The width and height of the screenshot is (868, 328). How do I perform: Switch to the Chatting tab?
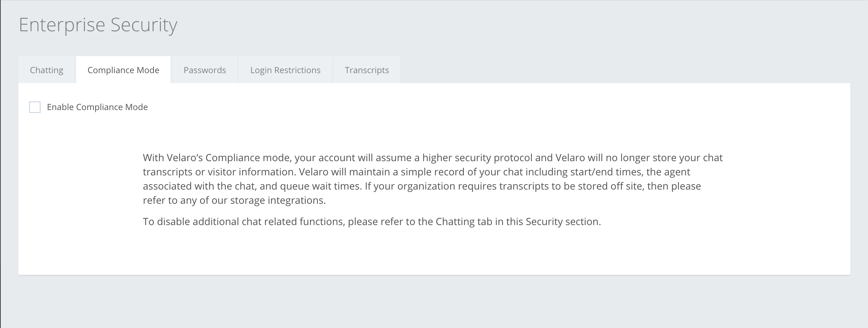point(47,70)
